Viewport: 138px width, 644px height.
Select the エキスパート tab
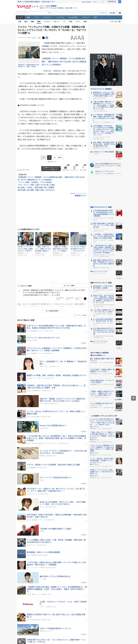tap(48, 17)
